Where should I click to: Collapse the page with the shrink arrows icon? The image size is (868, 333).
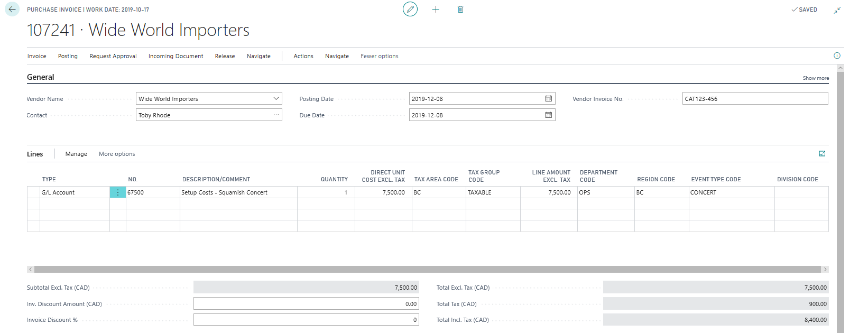pyautogui.click(x=837, y=10)
